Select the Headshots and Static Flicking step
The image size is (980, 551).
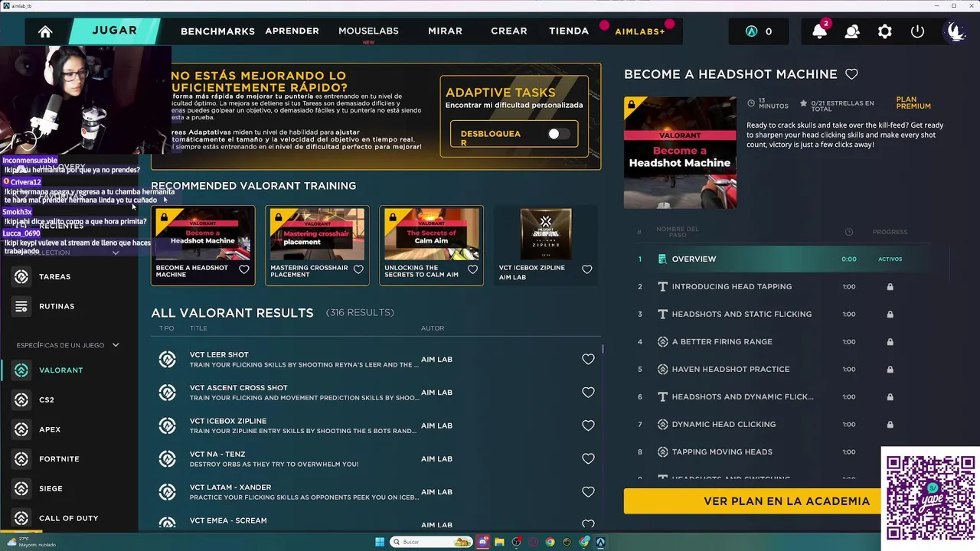pos(782,314)
